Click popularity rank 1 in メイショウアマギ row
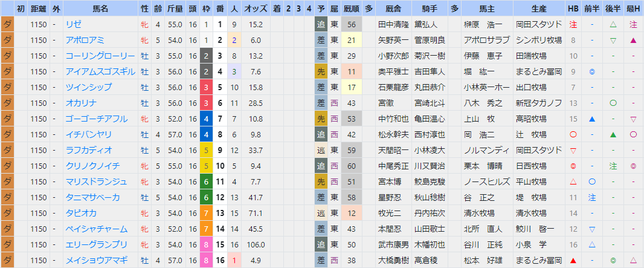 pos(234,260)
